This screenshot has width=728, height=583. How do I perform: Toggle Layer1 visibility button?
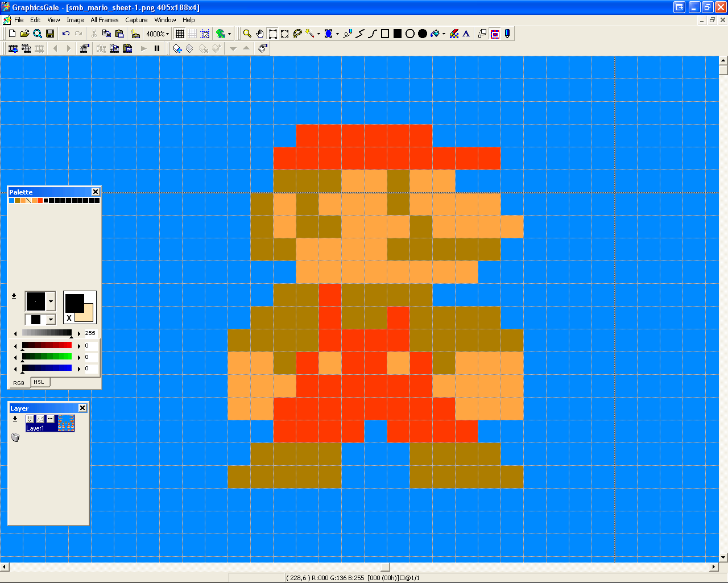click(x=30, y=419)
